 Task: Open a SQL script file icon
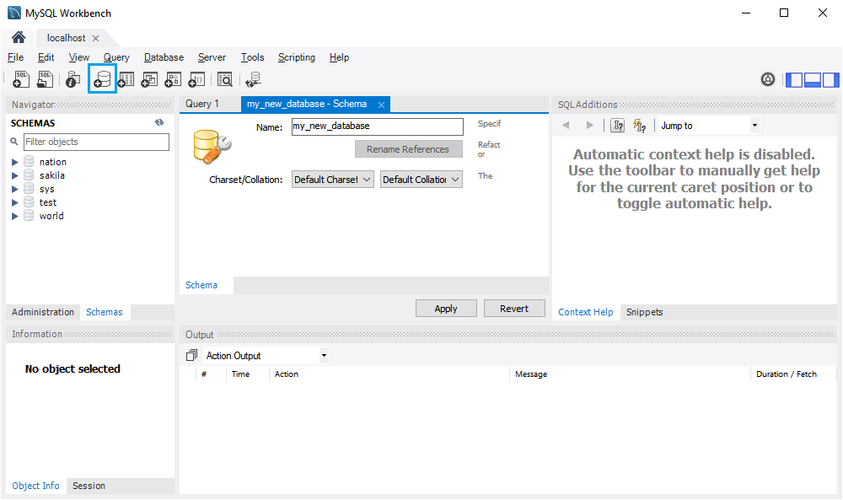click(45, 79)
